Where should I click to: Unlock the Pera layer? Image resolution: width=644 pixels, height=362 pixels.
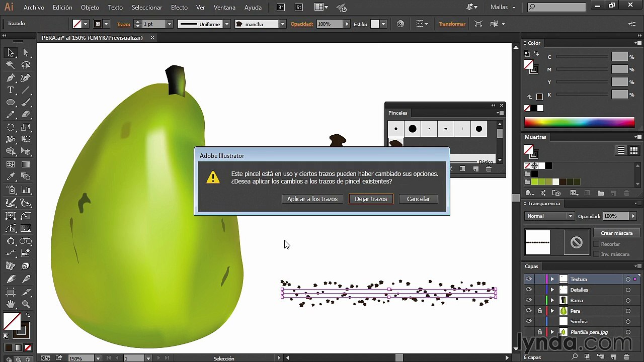[x=539, y=311]
